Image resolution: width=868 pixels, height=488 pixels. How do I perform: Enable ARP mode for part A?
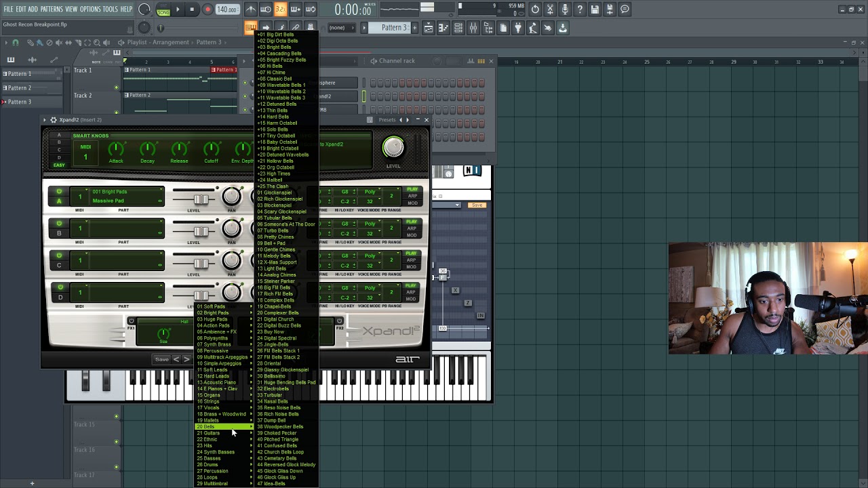412,196
